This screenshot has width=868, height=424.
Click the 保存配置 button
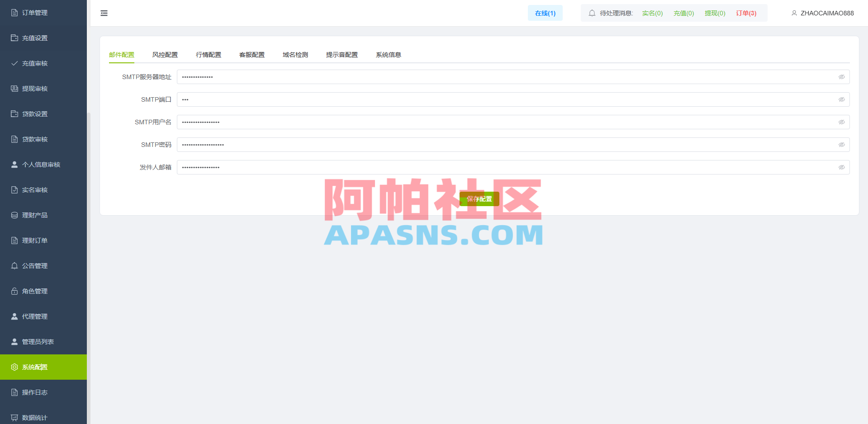tap(479, 199)
